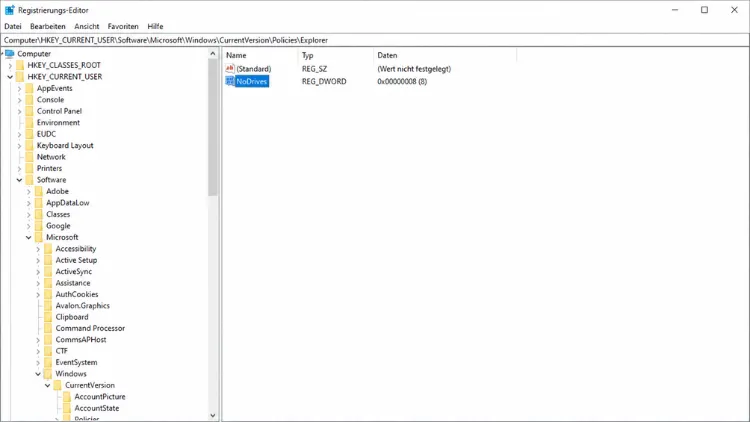Select the Avalon.Graphics tree key
Screen dimensions: 750x422
[x=82, y=306]
